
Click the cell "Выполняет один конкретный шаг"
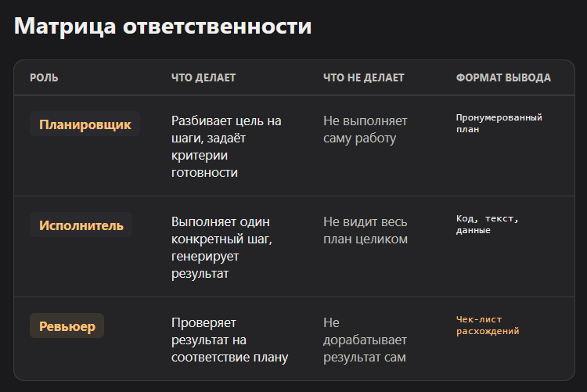pos(221,247)
